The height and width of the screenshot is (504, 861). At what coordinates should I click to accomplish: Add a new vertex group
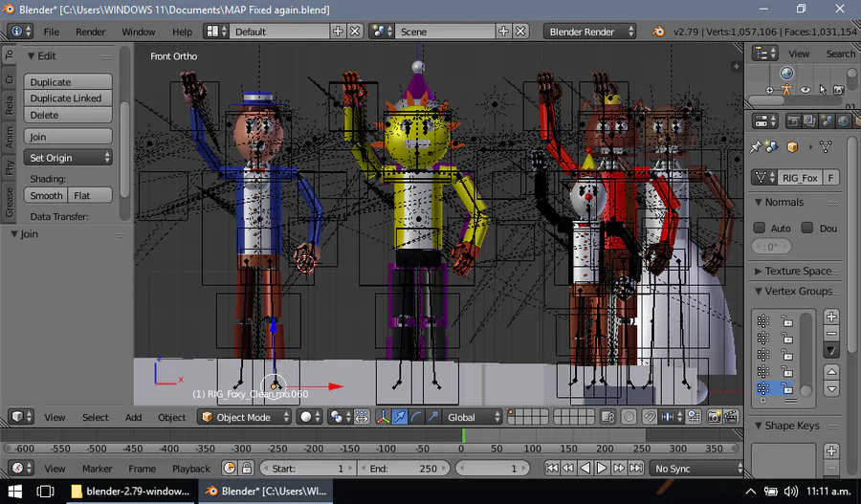[831, 317]
